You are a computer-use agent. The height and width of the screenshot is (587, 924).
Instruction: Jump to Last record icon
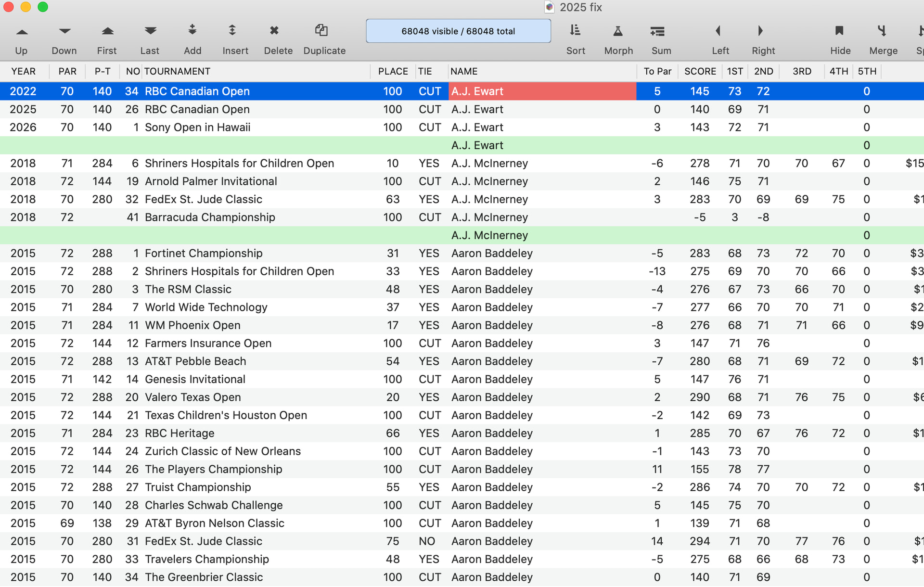tap(150, 32)
